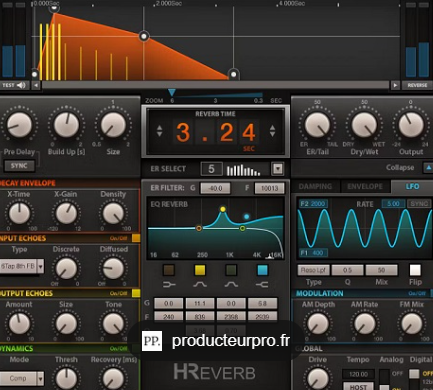
Task: Select the brown EQ band 1 square
Action: tap(169, 270)
